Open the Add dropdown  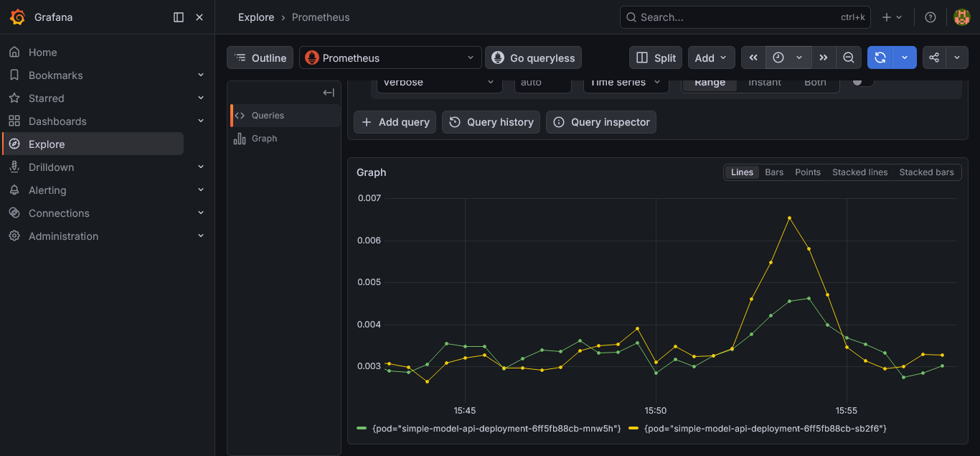pyautogui.click(x=711, y=58)
